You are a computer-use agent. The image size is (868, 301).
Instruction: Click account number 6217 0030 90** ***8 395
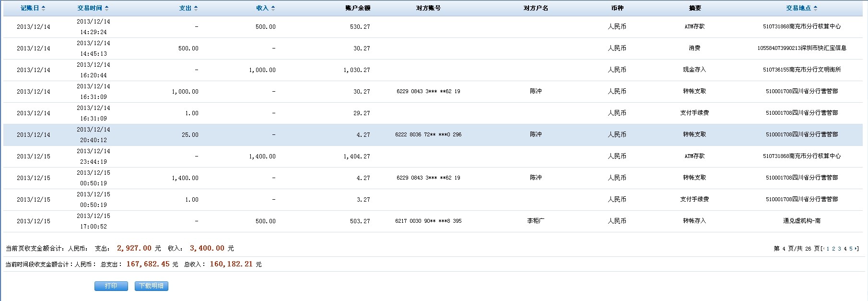pyautogui.click(x=428, y=221)
